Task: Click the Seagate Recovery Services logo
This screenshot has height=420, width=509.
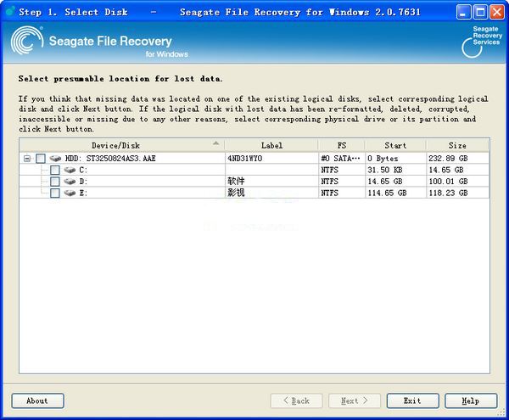Action: coord(482,42)
